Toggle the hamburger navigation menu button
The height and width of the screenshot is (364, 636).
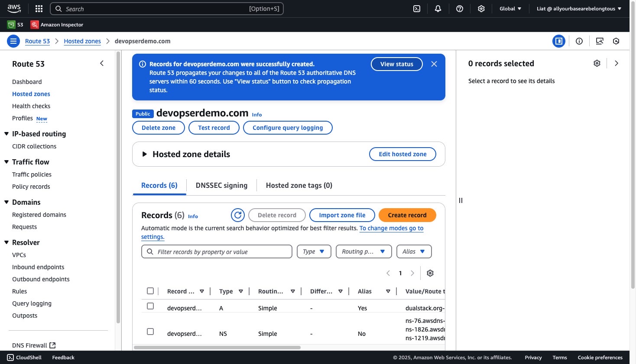[13, 41]
